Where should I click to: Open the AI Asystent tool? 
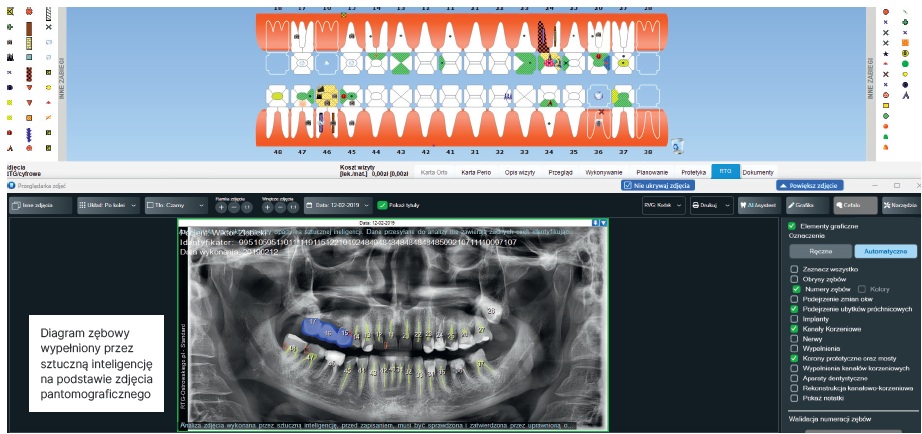coord(758,205)
